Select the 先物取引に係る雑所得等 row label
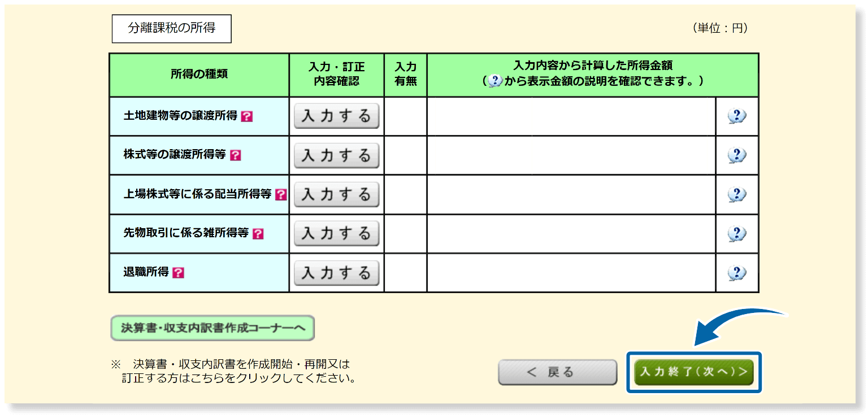 [186, 233]
